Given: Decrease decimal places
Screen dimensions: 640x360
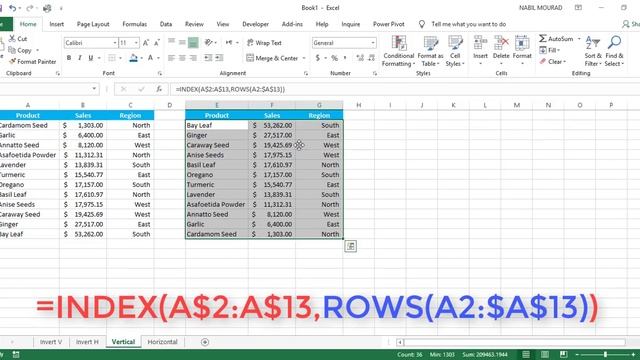Looking at the screenshot, I should click(371, 58).
